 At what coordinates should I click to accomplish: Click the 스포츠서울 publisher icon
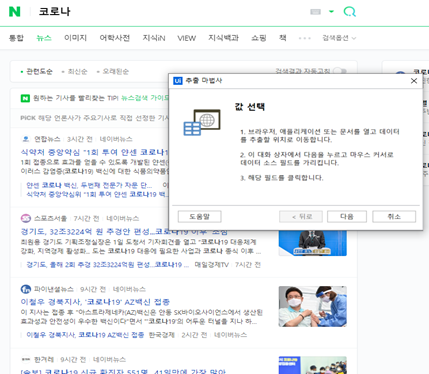[26, 218]
